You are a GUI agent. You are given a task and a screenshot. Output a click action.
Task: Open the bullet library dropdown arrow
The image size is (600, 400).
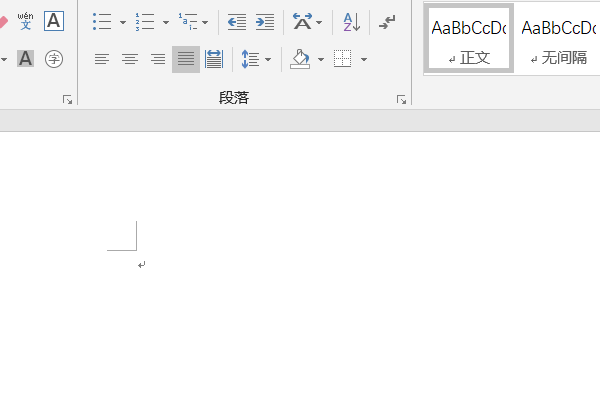[x=123, y=22]
